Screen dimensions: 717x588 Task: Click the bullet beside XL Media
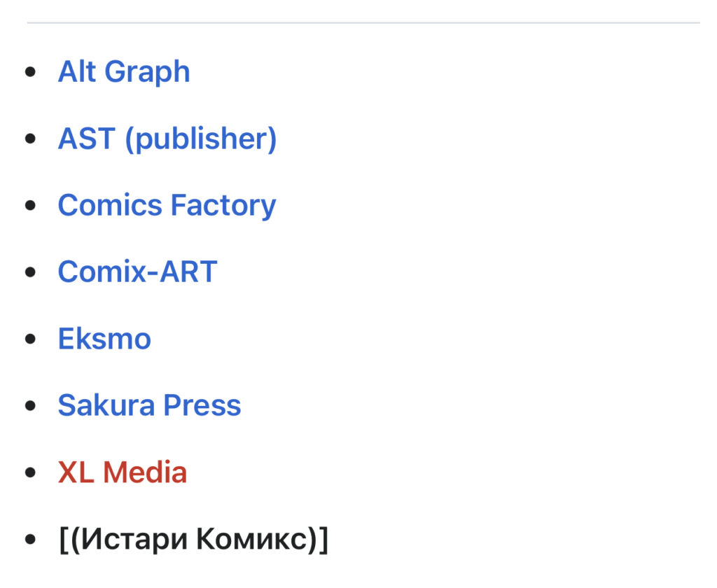(x=30, y=473)
